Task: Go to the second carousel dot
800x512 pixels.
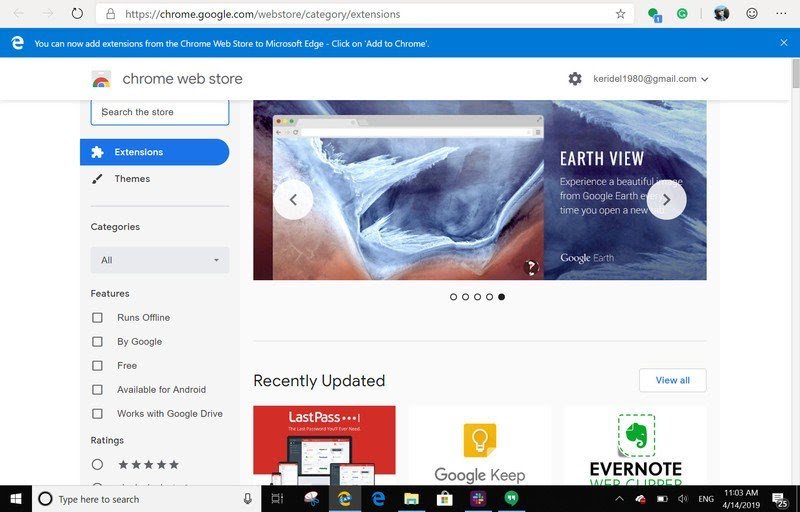Action: 465,297
